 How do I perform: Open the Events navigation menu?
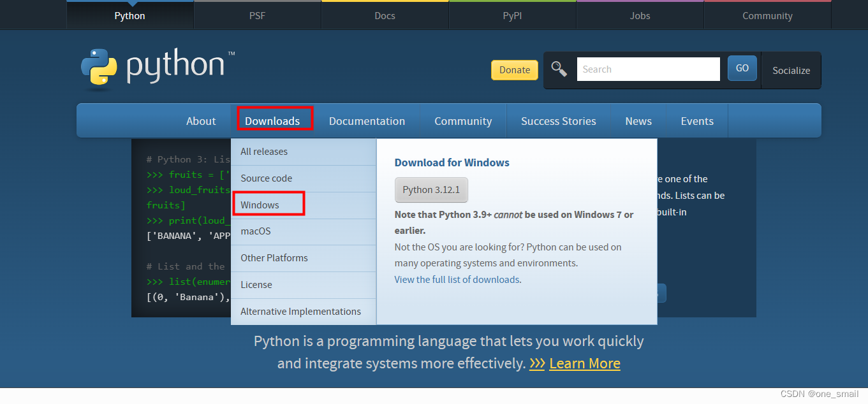697,121
